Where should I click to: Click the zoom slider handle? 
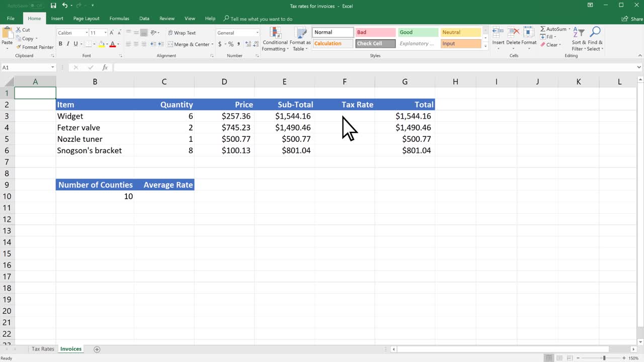pos(604,358)
